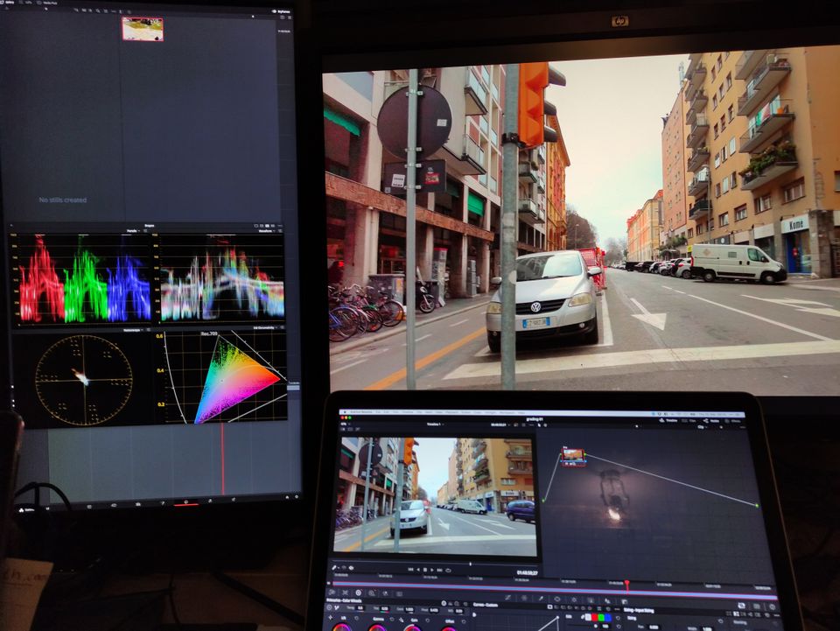
Task: Select the corrector node in the node editor
Action: pos(573,456)
